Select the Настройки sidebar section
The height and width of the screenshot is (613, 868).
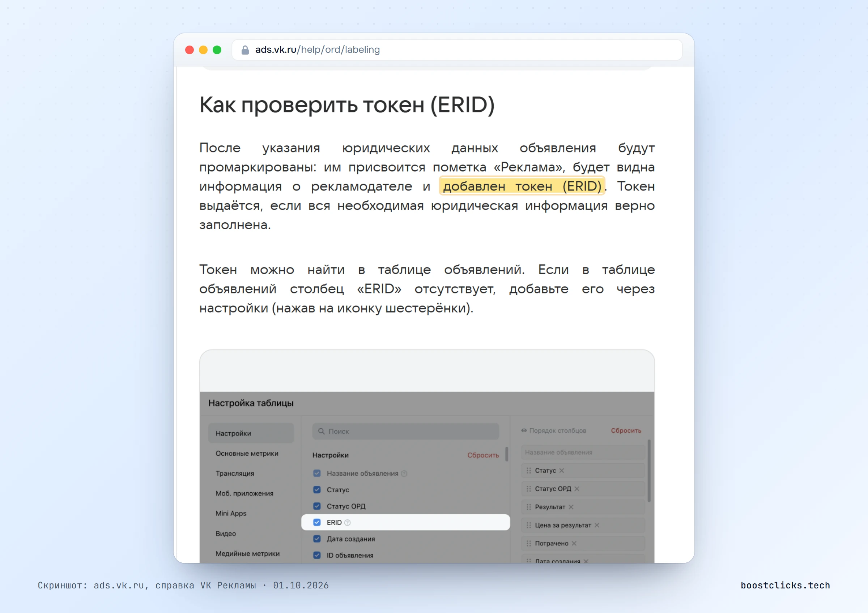[251, 433]
